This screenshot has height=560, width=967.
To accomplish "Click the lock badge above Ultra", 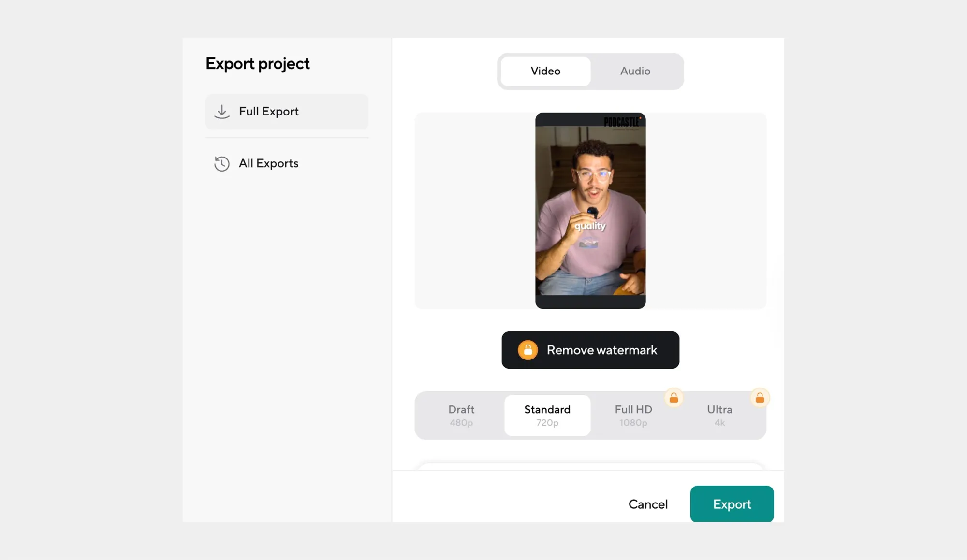I will tap(760, 398).
